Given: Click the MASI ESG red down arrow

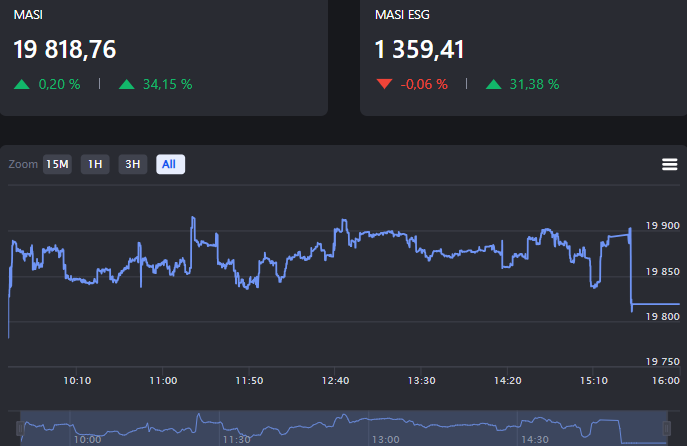Looking at the screenshot, I should pyautogui.click(x=384, y=84).
